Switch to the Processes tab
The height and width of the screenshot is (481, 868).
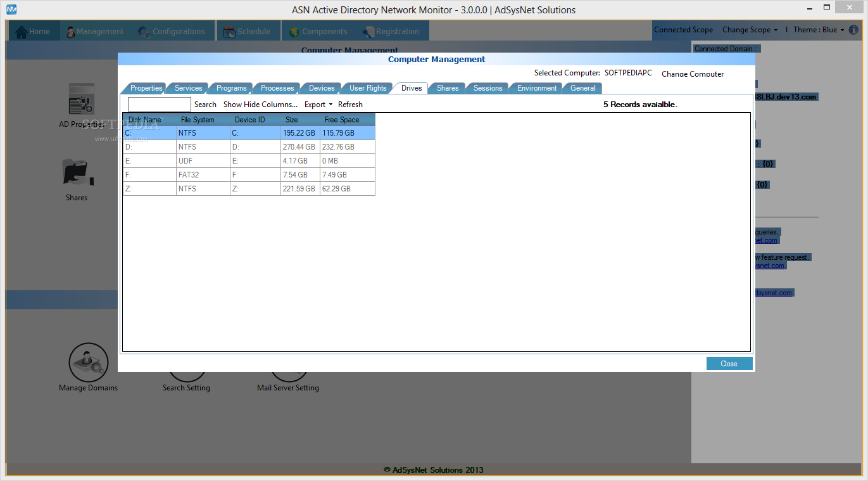[277, 88]
